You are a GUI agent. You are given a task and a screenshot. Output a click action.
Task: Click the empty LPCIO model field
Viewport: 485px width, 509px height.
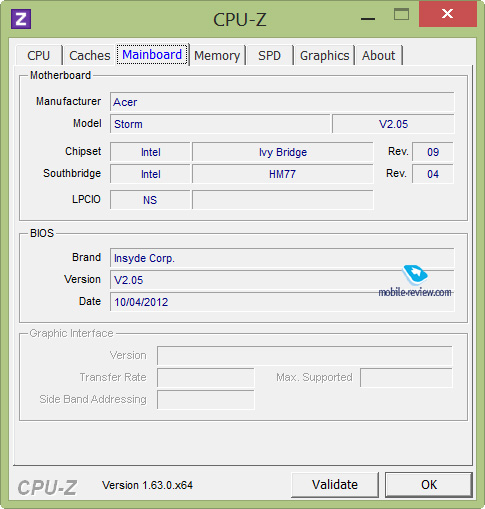click(x=283, y=200)
